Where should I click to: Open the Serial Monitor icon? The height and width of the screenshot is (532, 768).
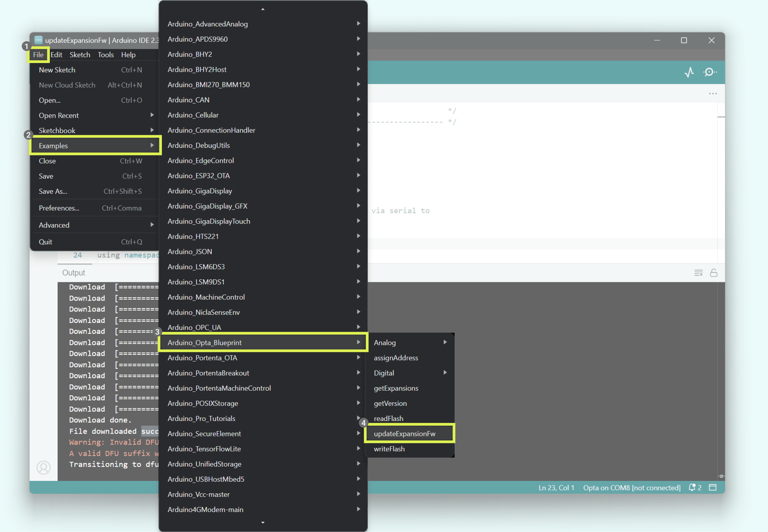tap(710, 72)
